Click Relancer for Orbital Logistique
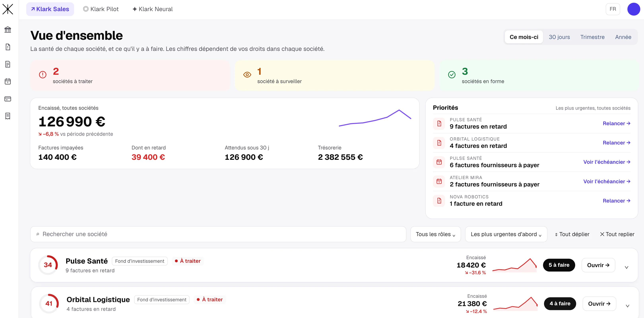This screenshot has height=318, width=644. tap(616, 143)
